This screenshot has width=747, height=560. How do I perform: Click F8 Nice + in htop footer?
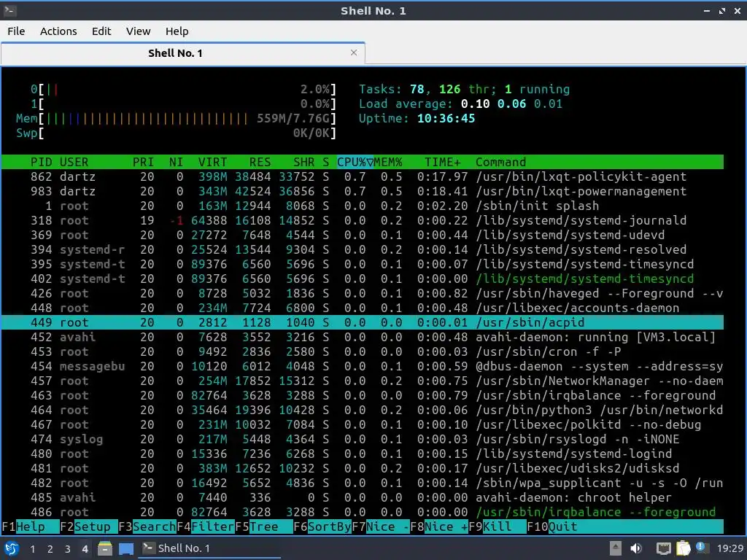439,526
